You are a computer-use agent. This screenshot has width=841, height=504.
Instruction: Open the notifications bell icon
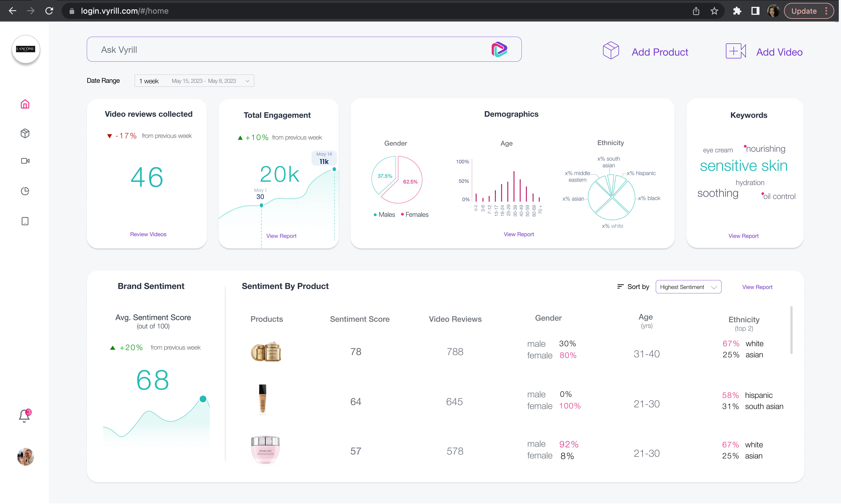click(x=24, y=416)
